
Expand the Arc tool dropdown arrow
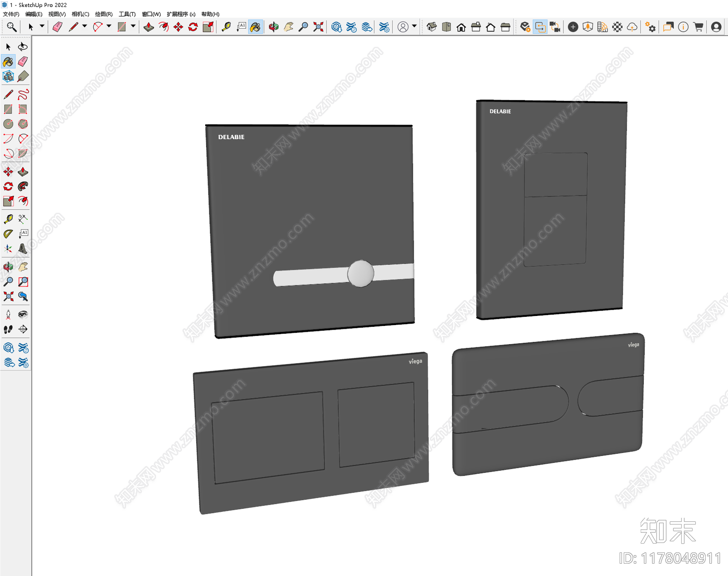109,26
